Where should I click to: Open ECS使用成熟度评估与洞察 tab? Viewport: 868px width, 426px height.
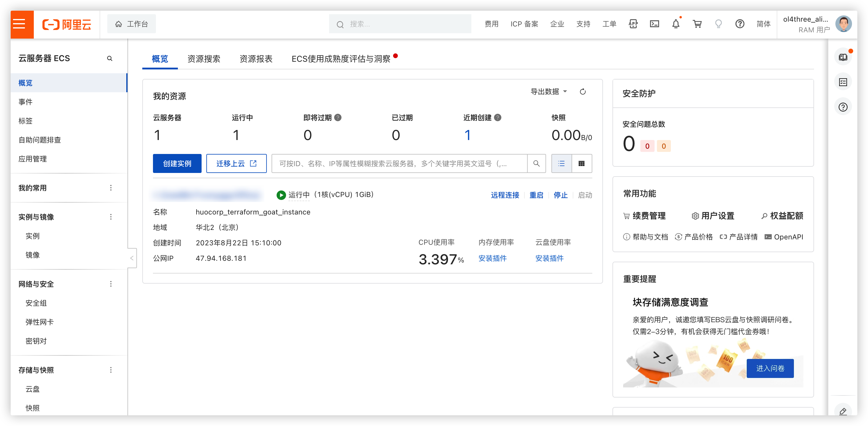pos(341,59)
